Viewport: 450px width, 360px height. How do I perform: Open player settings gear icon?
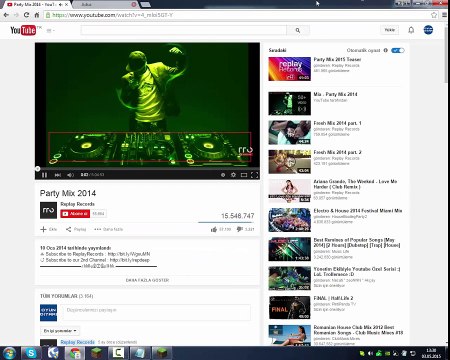[233, 175]
